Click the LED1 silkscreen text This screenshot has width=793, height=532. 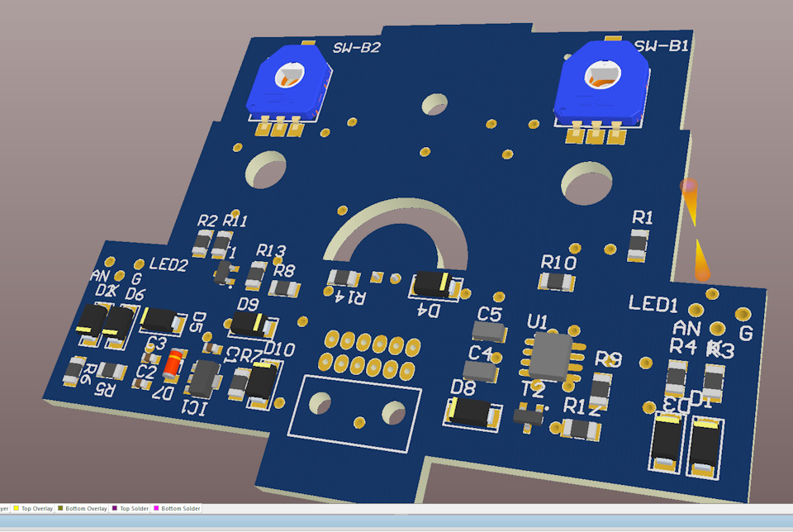(x=653, y=304)
